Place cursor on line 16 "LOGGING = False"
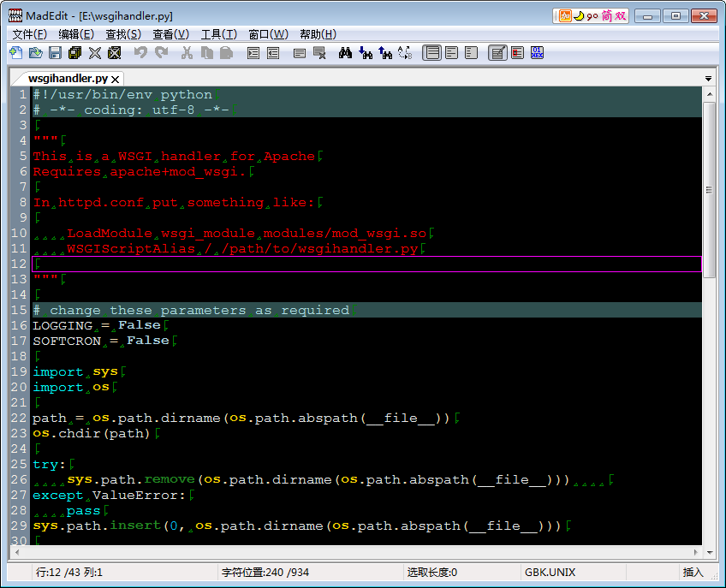The image size is (726, 588). click(x=96, y=325)
